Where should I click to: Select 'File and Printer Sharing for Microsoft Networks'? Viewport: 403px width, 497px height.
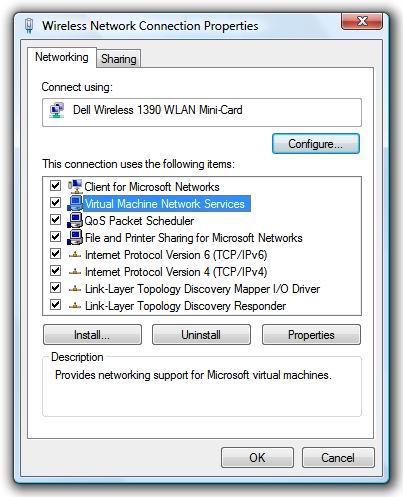194,238
